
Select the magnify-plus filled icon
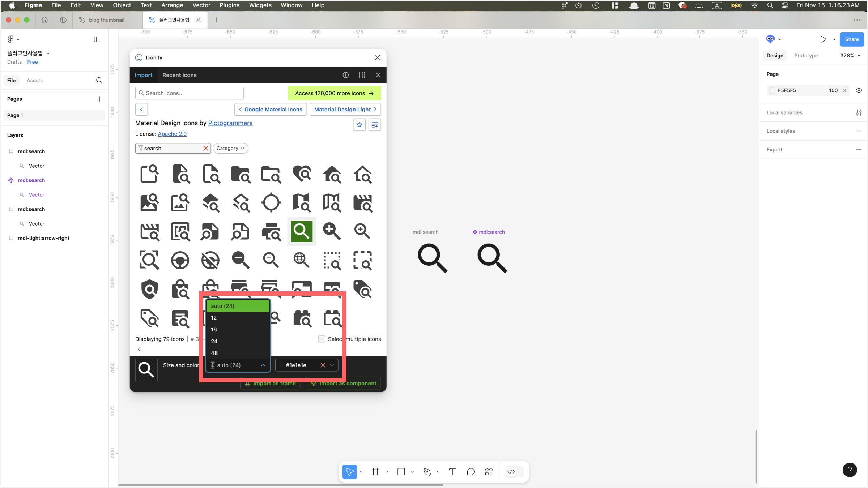tap(332, 231)
